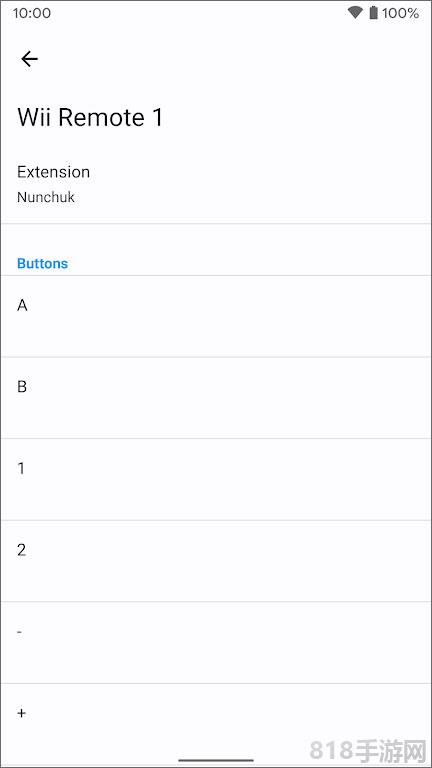432x768 pixels.
Task: Map the B button entry
Action: click(x=216, y=398)
